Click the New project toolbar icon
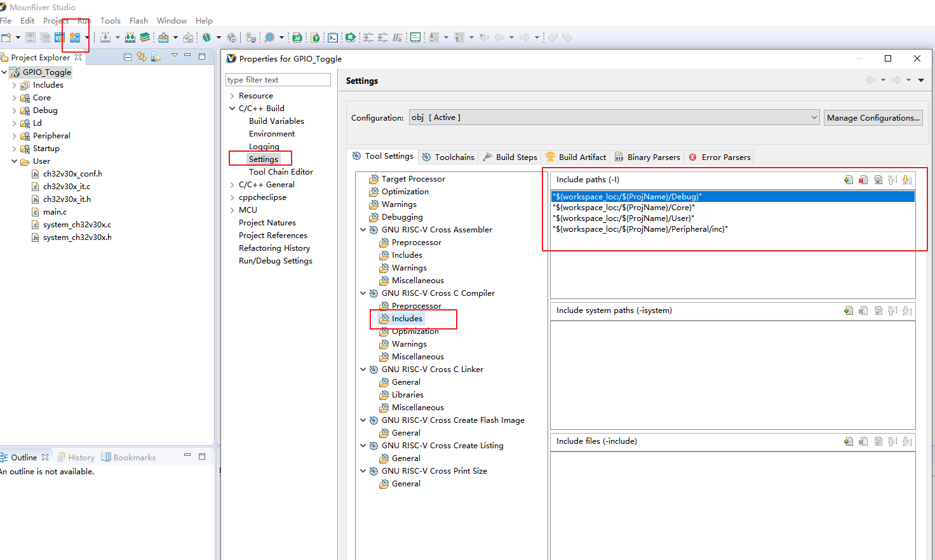Viewport: 935px width, 560px height. [x=6, y=37]
